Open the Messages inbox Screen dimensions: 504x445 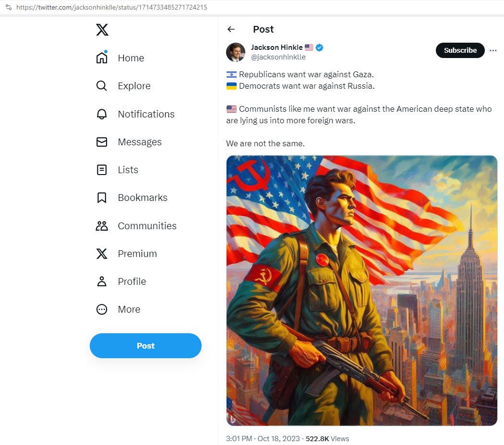coord(139,142)
